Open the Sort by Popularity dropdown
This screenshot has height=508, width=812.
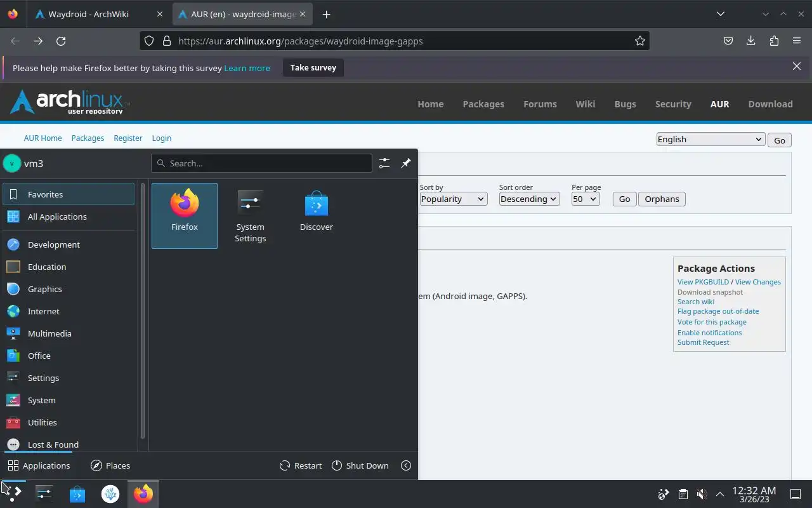(453, 199)
